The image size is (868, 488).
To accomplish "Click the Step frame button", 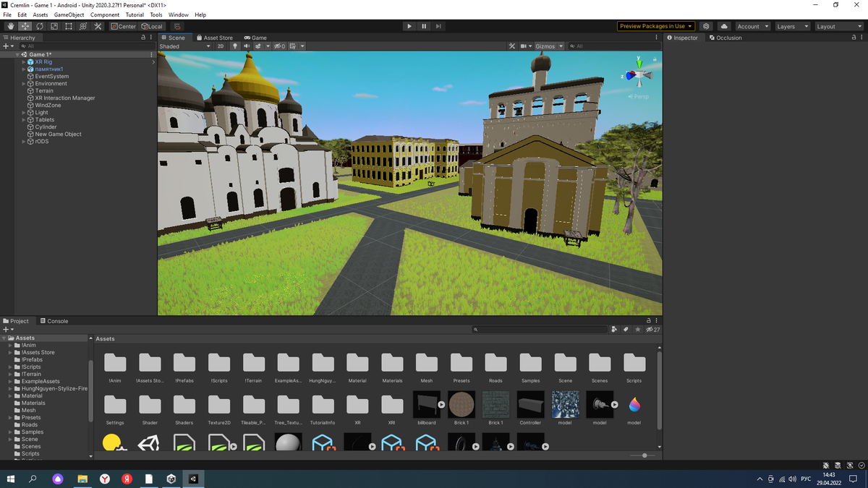I will pos(438,26).
